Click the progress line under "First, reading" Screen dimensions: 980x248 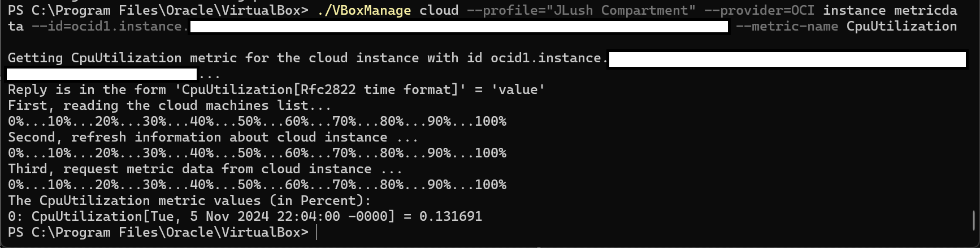pyautogui.click(x=257, y=121)
